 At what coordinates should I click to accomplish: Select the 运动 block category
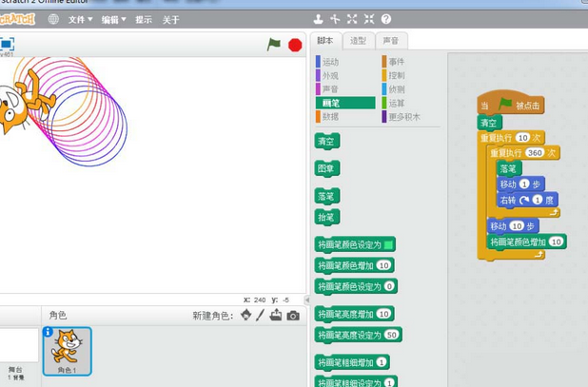click(331, 62)
